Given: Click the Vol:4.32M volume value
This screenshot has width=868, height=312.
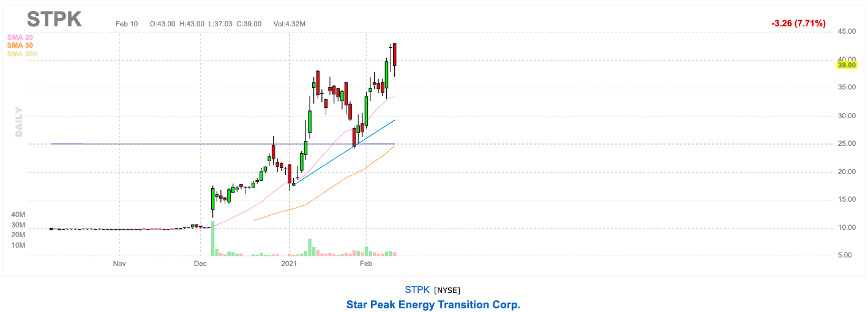Looking at the screenshot, I should tap(290, 24).
